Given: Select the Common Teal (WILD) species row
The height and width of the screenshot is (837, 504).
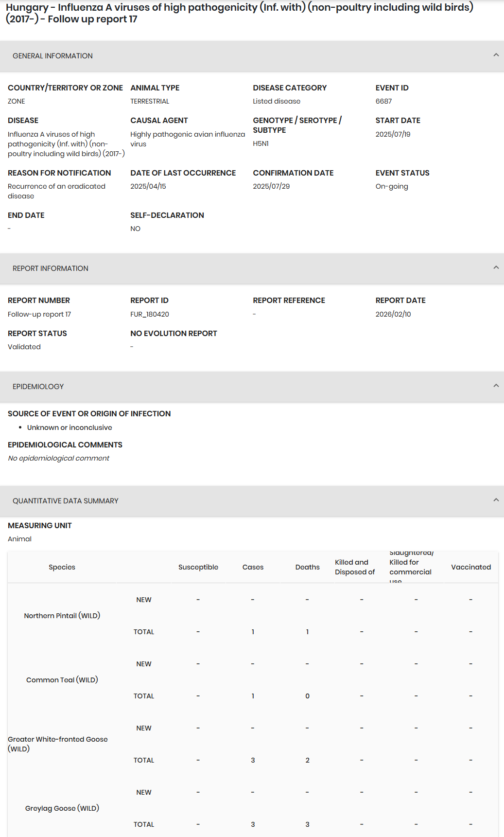Looking at the screenshot, I should point(62,680).
